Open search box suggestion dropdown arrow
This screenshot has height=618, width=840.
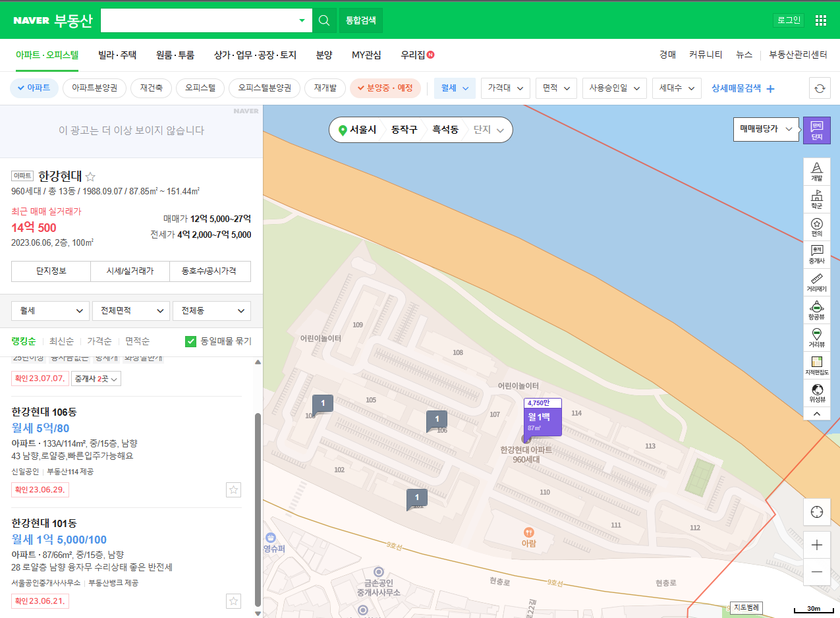[x=302, y=20]
